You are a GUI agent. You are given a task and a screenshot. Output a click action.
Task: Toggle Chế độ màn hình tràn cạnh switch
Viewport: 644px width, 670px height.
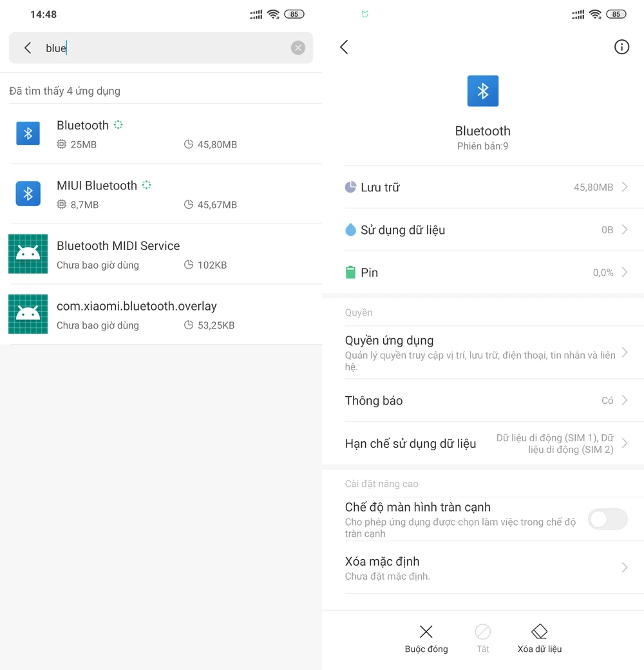607,519
